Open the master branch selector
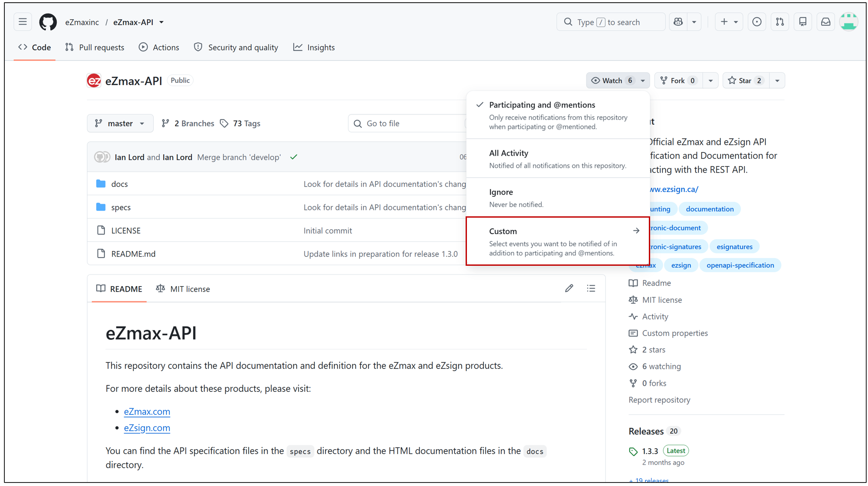The height and width of the screenshot is (486, 868). pyautogui.click(x=120, y=124)
